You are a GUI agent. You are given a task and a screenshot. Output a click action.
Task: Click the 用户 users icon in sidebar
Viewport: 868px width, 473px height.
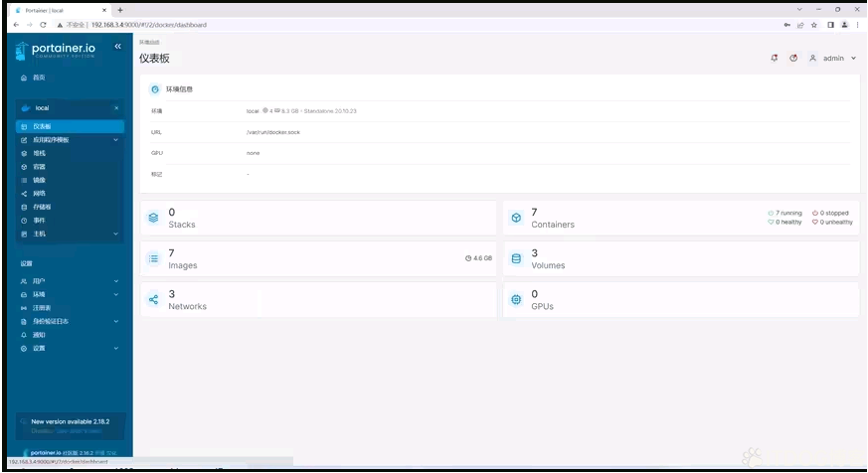(24, 281)
